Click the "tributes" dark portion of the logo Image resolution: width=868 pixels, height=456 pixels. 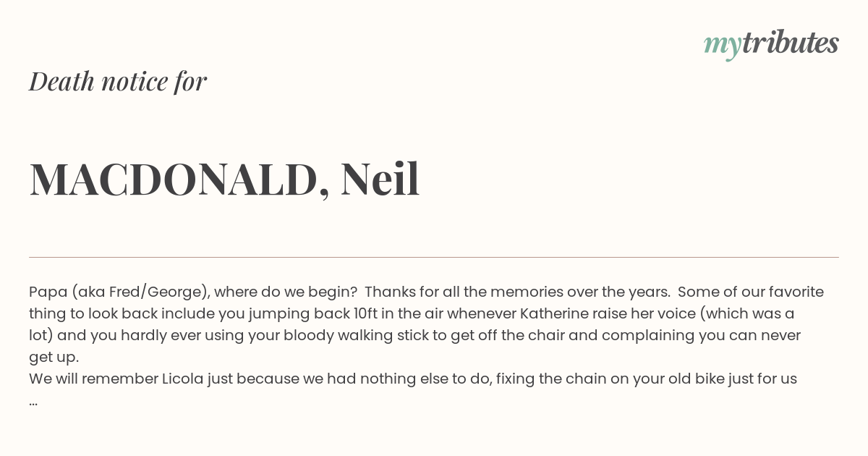point(791,43)
